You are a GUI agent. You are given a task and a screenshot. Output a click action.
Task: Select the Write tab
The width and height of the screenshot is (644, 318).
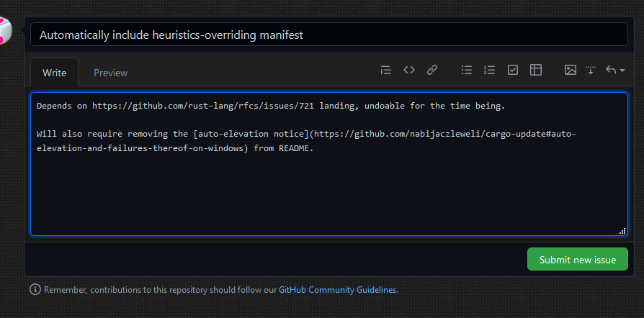(x=54, y=73)
